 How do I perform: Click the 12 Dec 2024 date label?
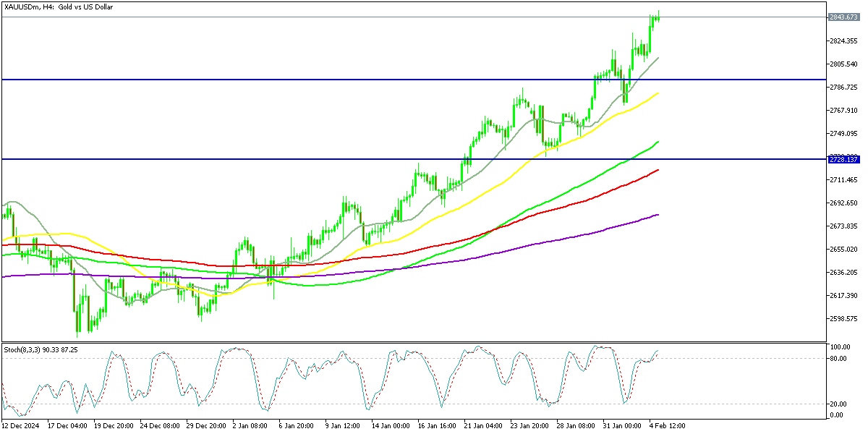pyautogui.click(x=23, y=427)
